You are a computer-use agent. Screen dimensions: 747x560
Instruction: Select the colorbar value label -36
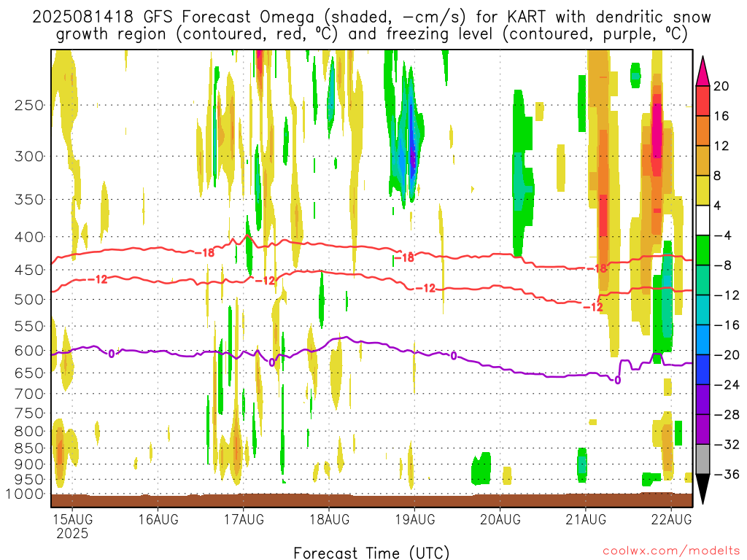tap(727, 474)
